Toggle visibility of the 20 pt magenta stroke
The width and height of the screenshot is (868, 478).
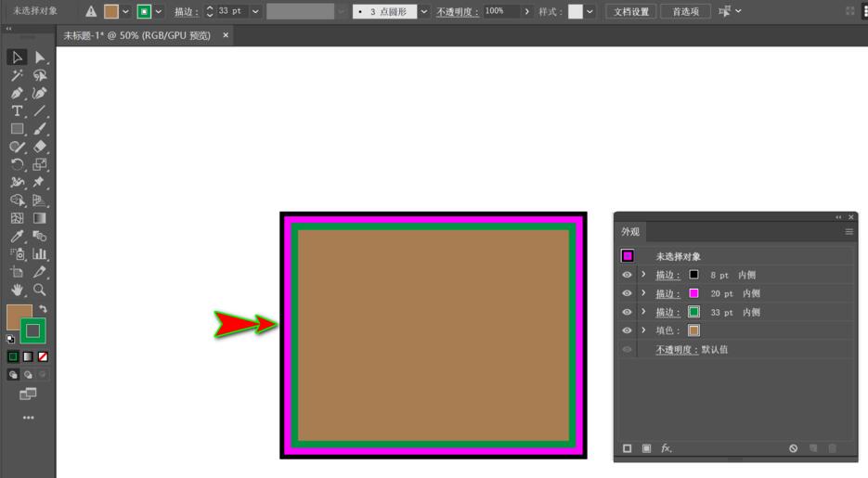[x=627, y=293]
